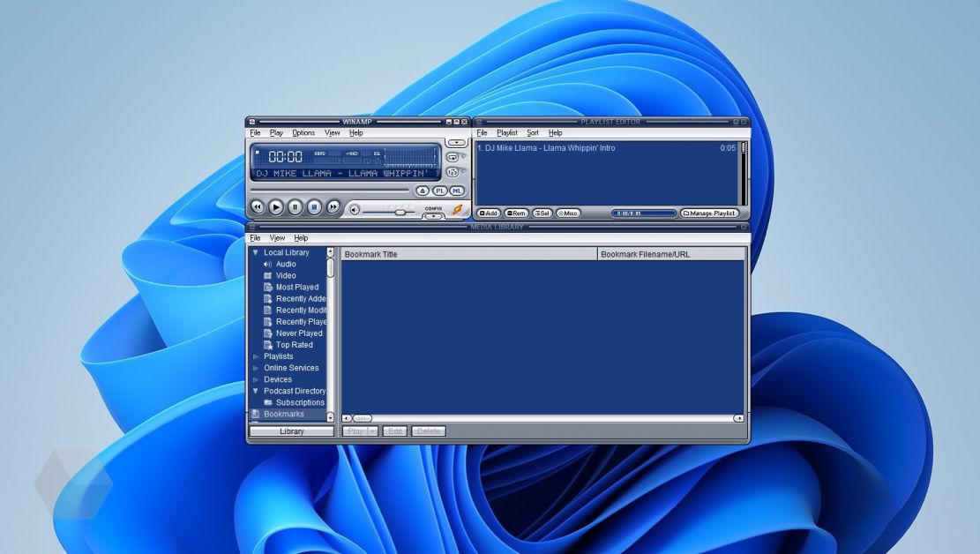Start playback with the Play button
The width and height of the screenshot is (980, 554).
tap(275, 207)
